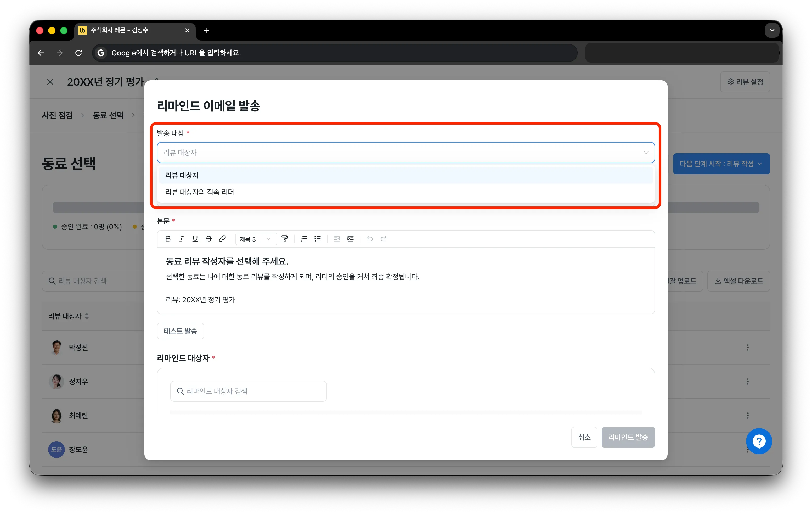Expand the 다음 단계 시작 : 리뷰 작성 button
The image size is (812, 514).
(x=721, y=164)
